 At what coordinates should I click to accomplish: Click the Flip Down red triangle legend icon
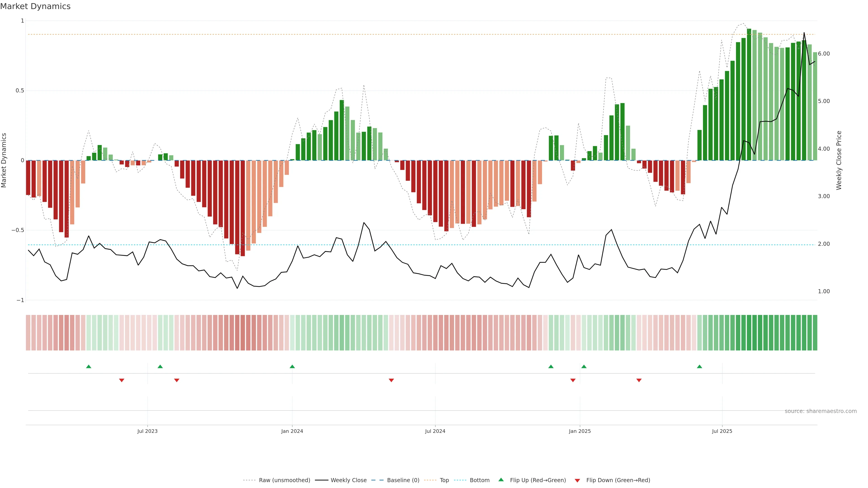click(x=577, y=481)
